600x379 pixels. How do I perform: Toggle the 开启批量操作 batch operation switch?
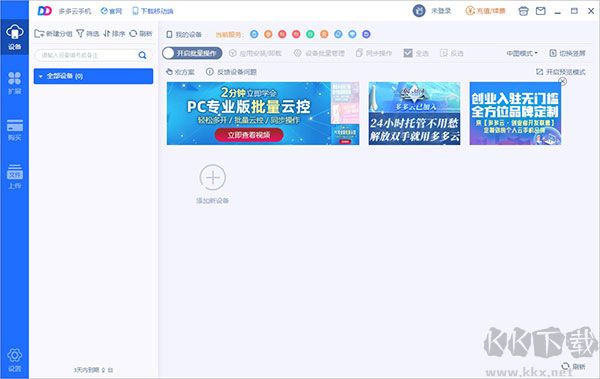(192, 53)
